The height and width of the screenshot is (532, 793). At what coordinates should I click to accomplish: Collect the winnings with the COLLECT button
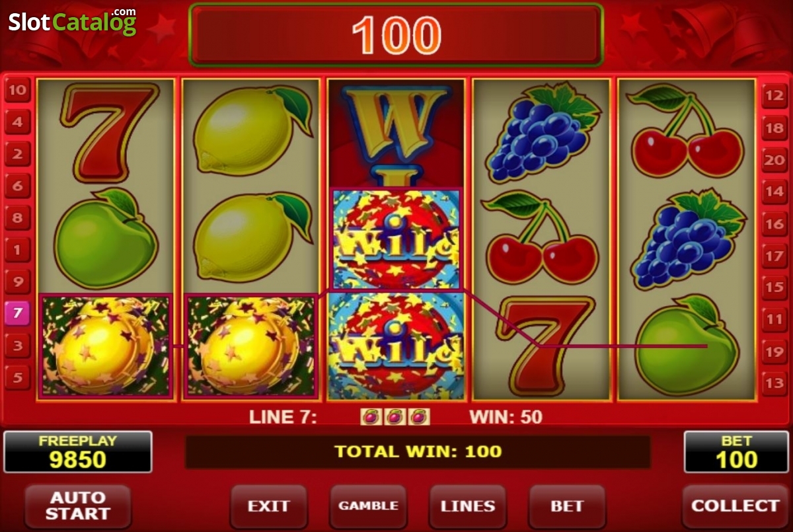[x=734, y=506]
